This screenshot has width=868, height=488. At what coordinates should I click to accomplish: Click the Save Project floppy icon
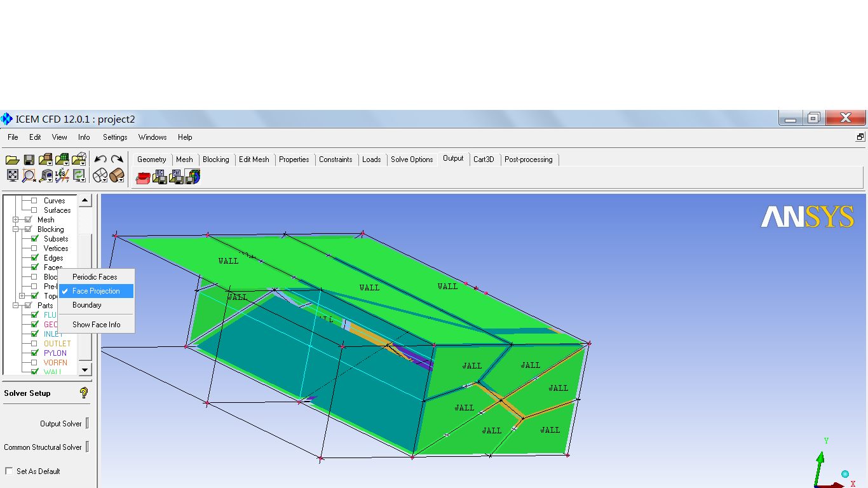pos(29,160)
